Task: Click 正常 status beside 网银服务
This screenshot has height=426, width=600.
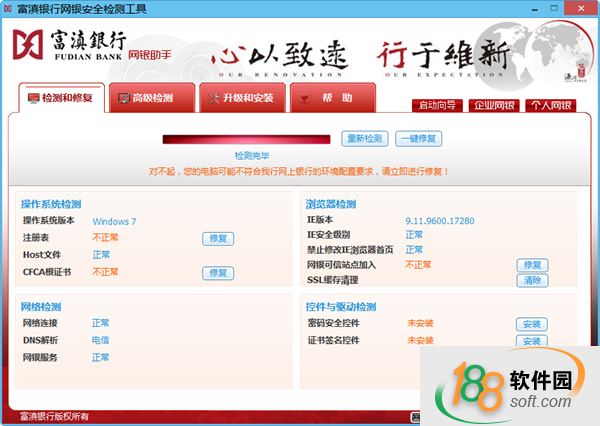Action: pos(101,357)
